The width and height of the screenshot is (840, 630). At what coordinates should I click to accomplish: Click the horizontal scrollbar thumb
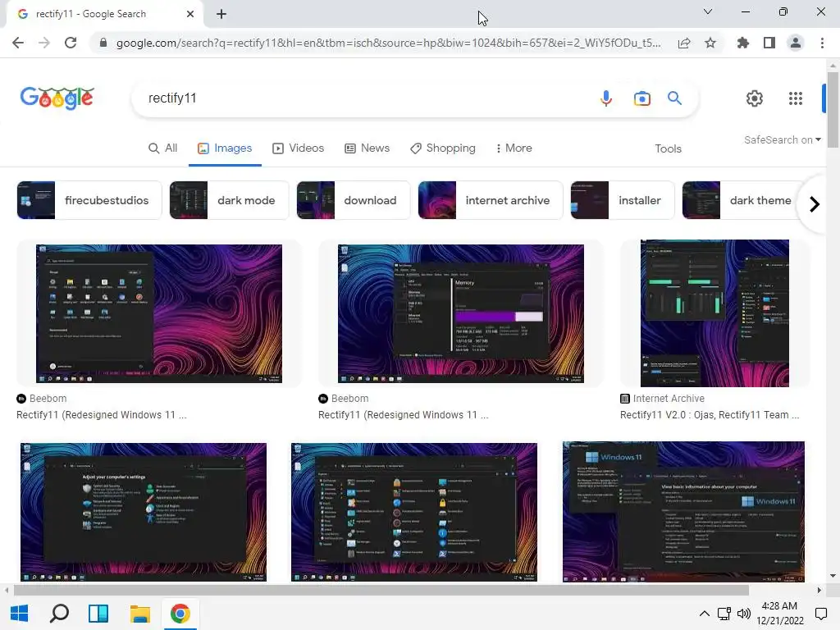tap(381, 591)
